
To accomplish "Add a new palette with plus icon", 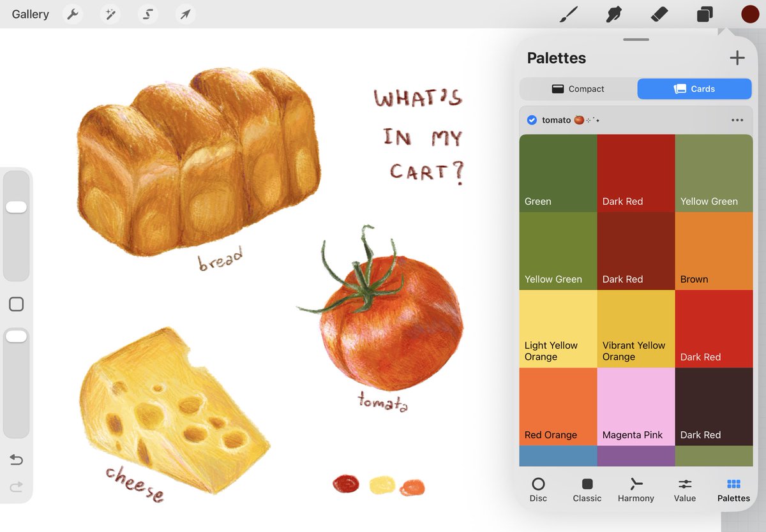I will pos(737,58).
